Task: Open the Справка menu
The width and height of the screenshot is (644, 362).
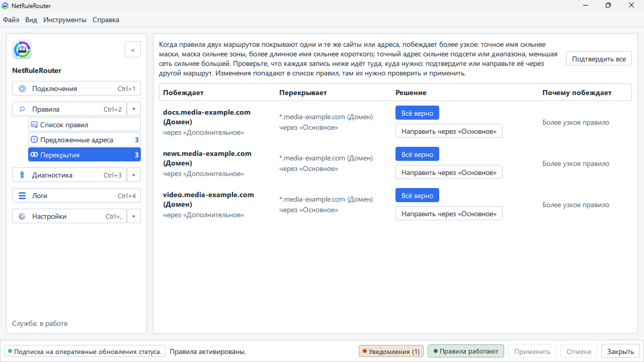Action: point(106,20)
